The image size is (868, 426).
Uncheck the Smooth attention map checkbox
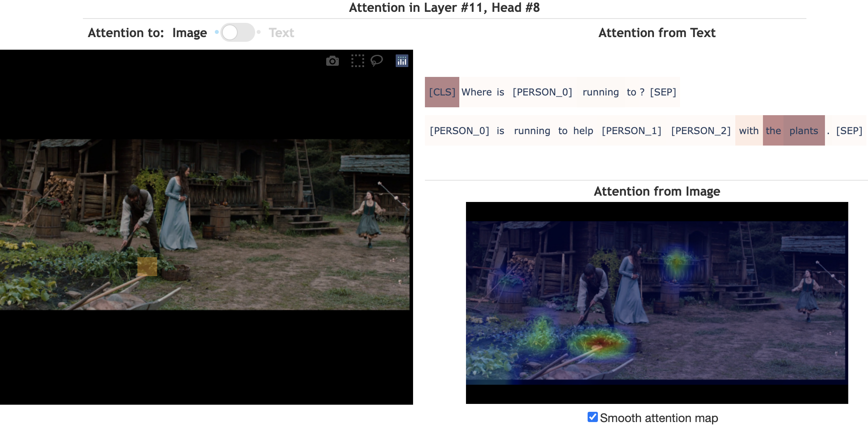[x=592, y=417]
